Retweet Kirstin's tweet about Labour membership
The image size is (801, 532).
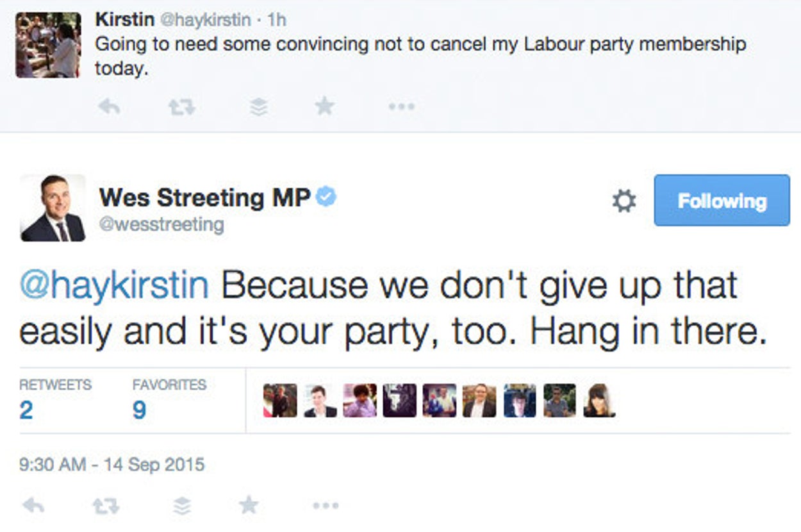click(x=181, y=107)
